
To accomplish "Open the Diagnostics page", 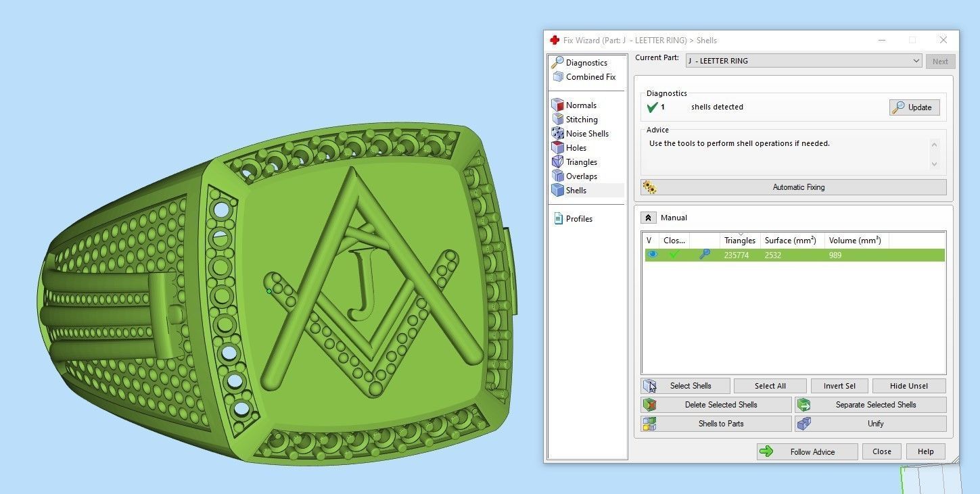I will [586, 63].
